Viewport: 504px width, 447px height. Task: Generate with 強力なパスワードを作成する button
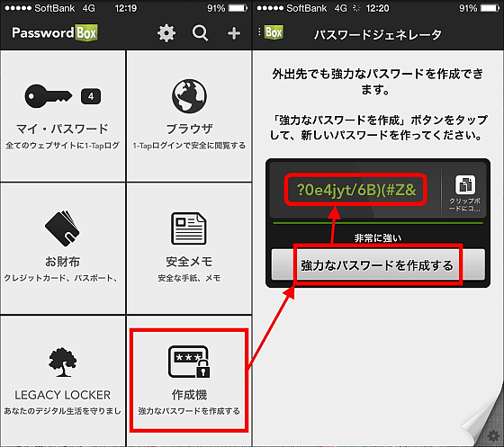pos(378,264)
